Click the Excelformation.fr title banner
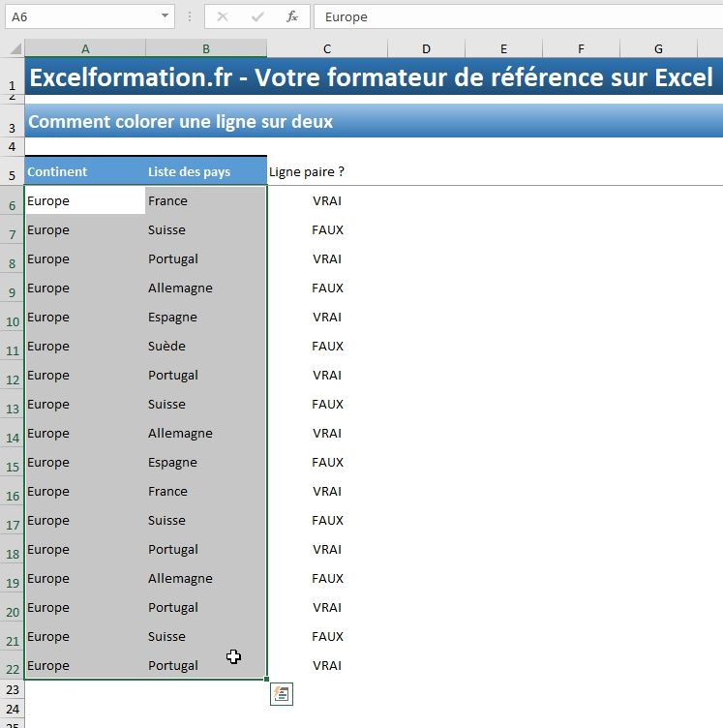Image resolution: width=723 pixels, height=728 pixels. (x=373, y=77)
